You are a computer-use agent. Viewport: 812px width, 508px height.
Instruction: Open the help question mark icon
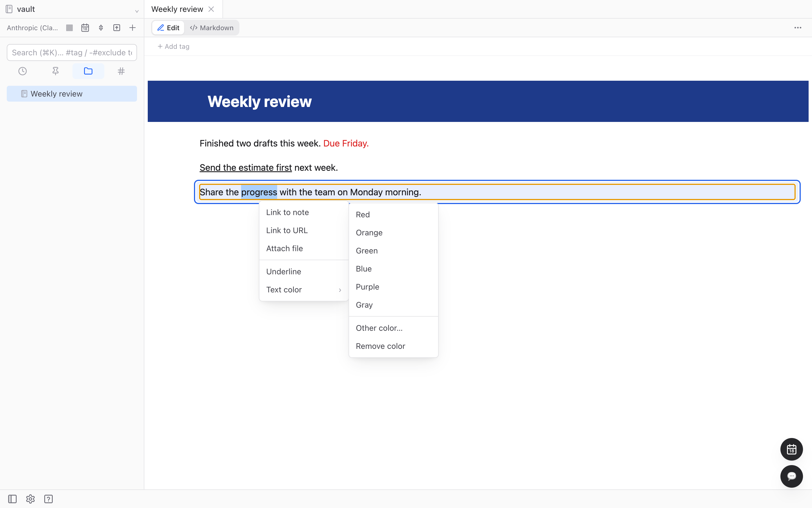pos(49,499)
